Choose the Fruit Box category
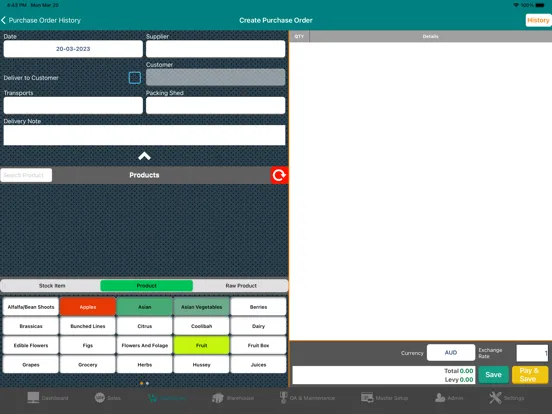The image size is (552, 414). point(258,345)
